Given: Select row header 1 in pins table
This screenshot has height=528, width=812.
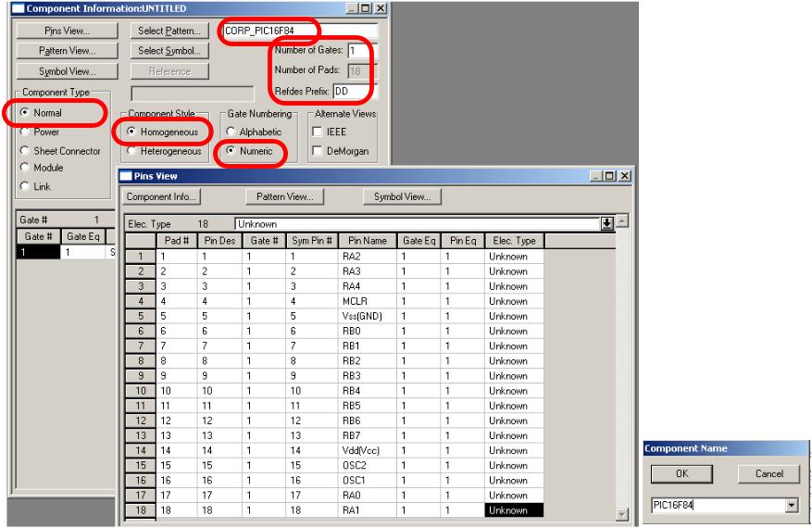Looking at the screenshot, I should [141, 256].
